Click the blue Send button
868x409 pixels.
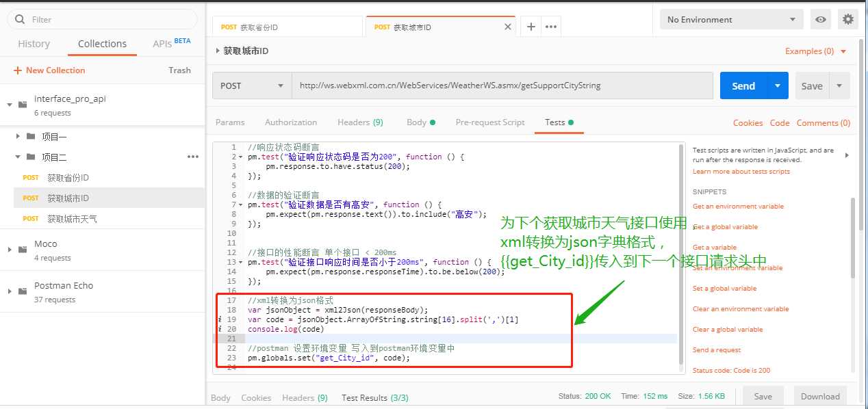[743, 85]
